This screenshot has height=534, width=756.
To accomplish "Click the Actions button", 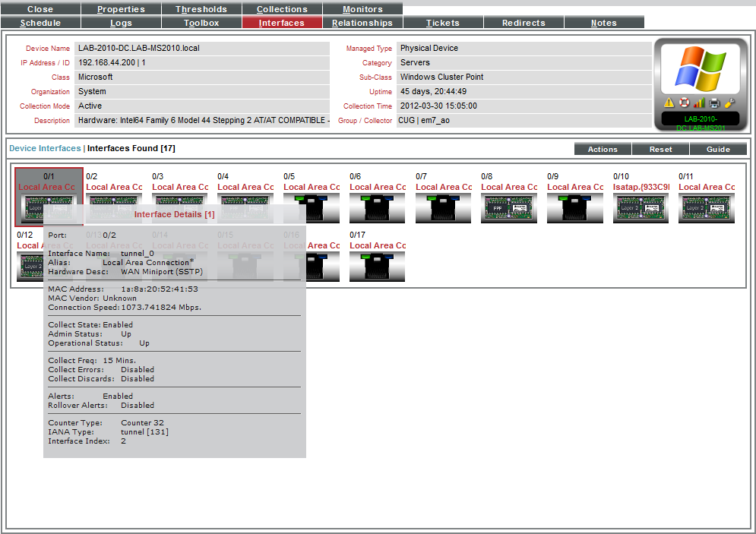I will coord(602,149).
